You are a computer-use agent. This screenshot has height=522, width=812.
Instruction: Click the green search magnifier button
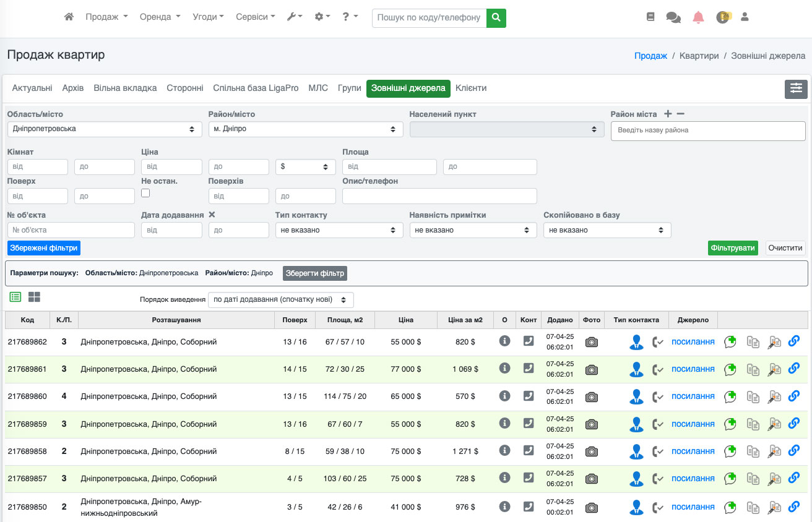496,18
